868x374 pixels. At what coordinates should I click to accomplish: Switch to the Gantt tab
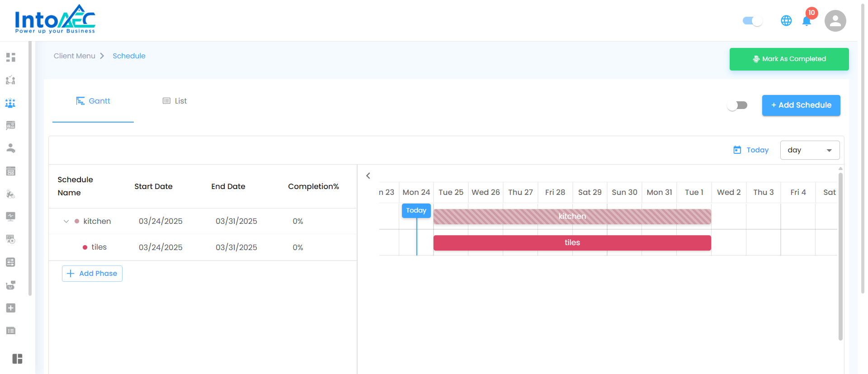click(x=93, y=101)
